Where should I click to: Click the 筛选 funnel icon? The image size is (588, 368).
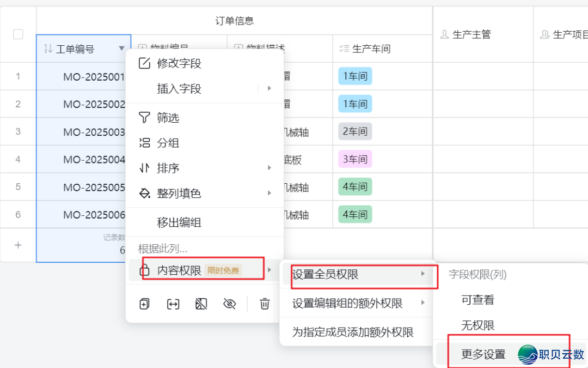coord(144,118)
